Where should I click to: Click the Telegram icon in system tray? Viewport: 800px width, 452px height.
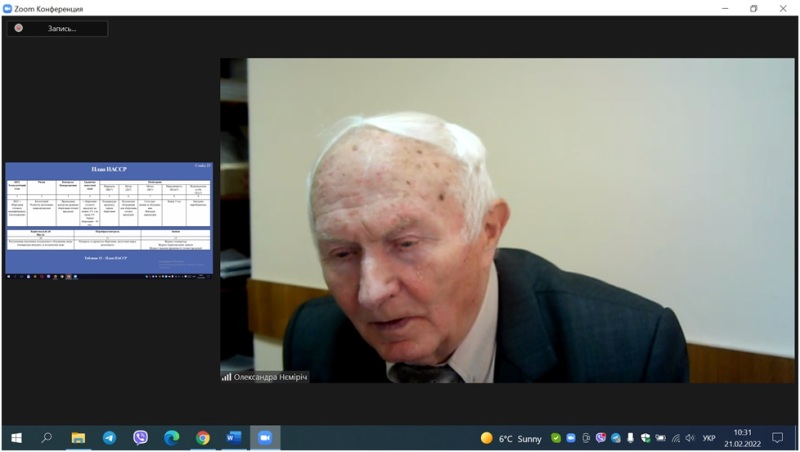[616, 438]
